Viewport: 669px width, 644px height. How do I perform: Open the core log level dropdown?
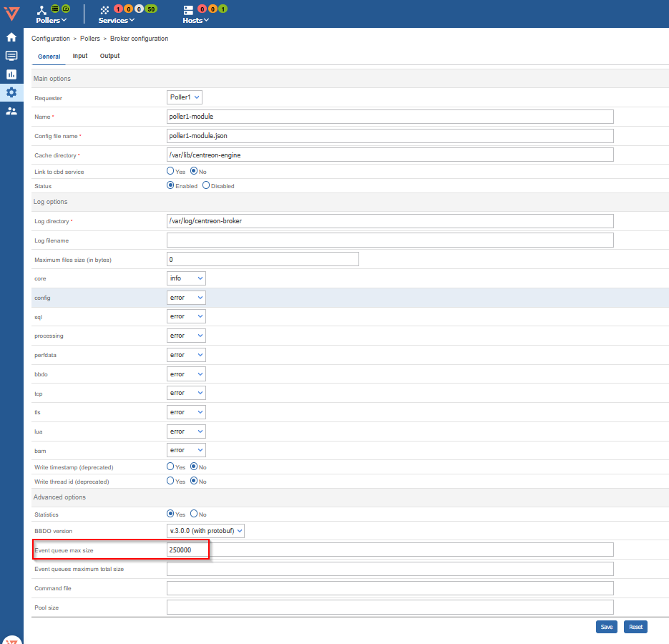(186, 278)
